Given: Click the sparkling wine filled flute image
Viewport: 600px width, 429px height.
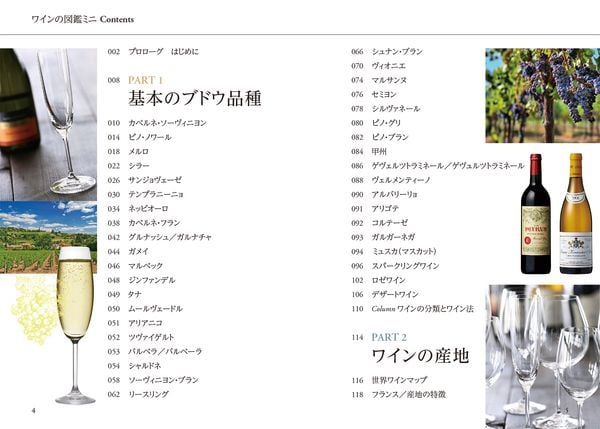Looking at the screenshot, I should (75, 325).
